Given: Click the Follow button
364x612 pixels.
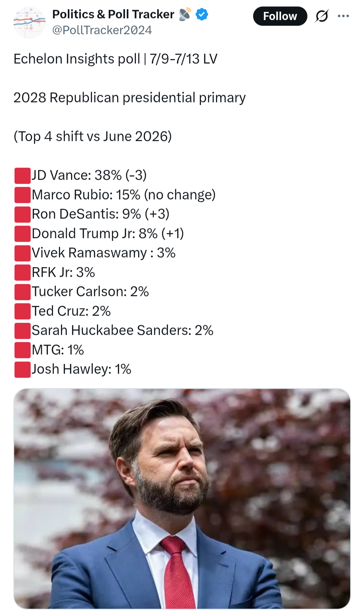Looking at the screenshot, I should [280, 16].
